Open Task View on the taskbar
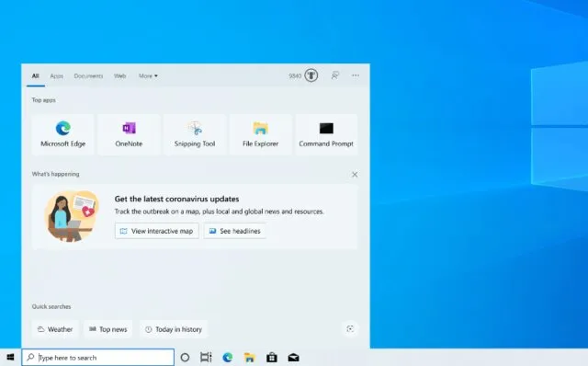This screenshot has width=588, height=366. [x=206, y=358]
